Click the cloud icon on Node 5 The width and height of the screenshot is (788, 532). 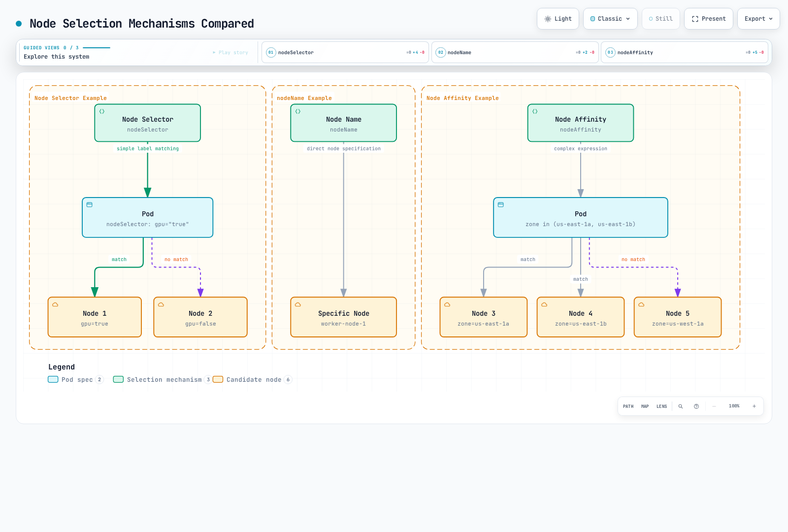coord(641,304)
